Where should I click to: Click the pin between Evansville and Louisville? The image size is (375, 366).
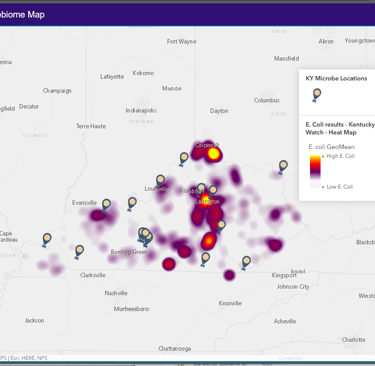132,204
